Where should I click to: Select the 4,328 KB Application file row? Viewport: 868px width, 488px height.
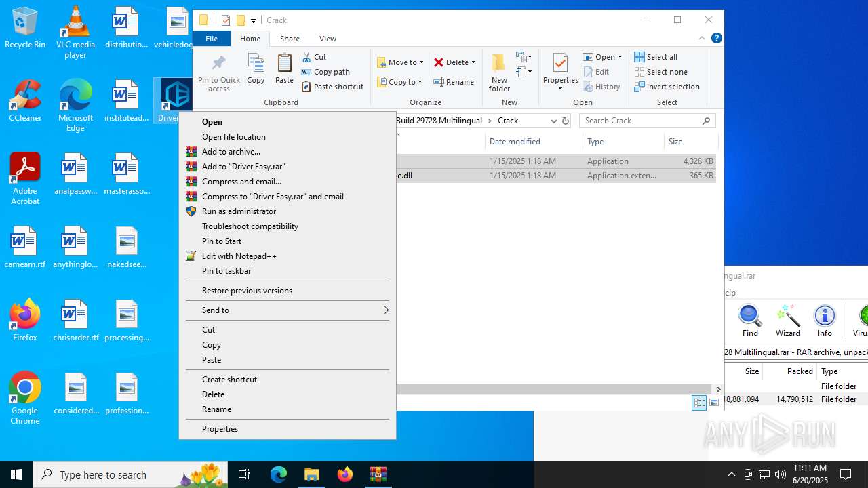(x=556, y=161)
